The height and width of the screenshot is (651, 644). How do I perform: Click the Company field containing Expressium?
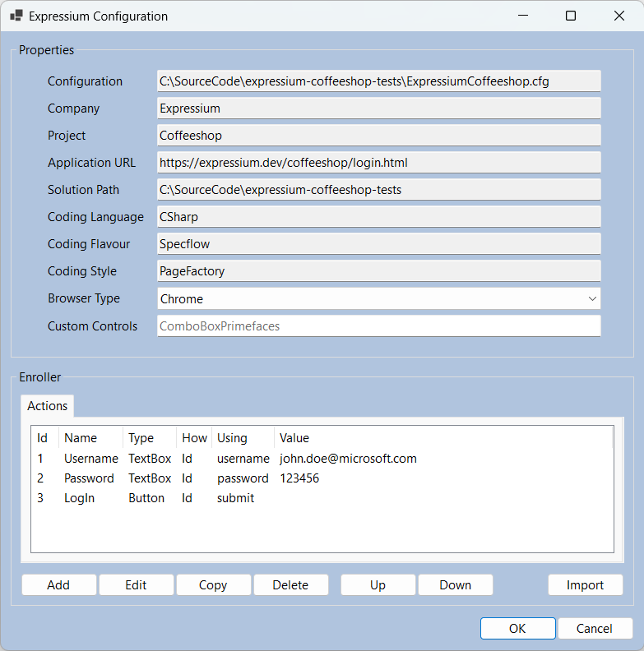(x=379, y=108)
